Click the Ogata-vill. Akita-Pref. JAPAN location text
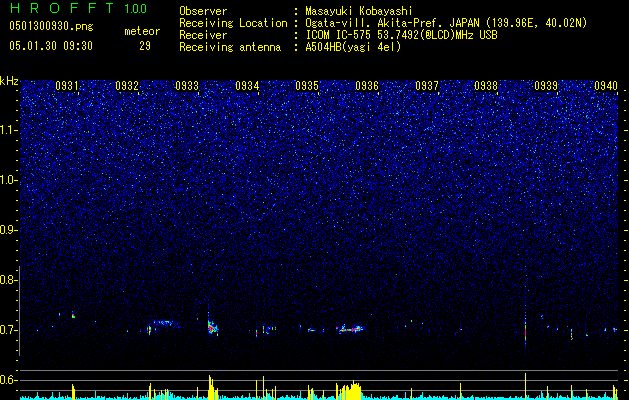Image resolution: width=629 pixels, height=400 pixels. click(444, 23)
